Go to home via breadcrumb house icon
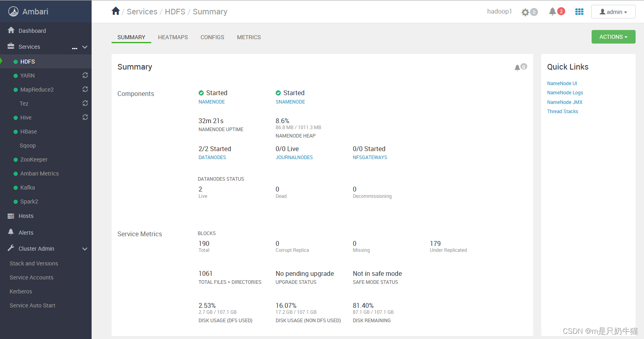644x339 pixels. tap(116, 11)
